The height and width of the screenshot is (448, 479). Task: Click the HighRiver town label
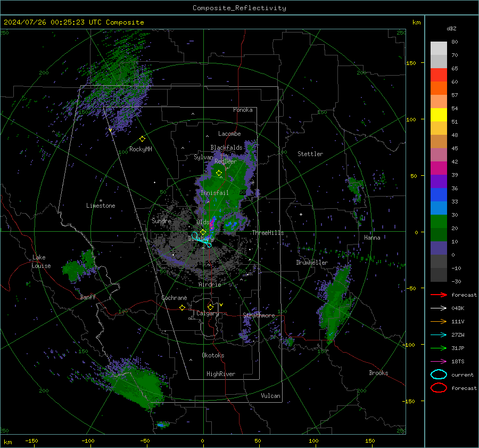click(221, 374)
